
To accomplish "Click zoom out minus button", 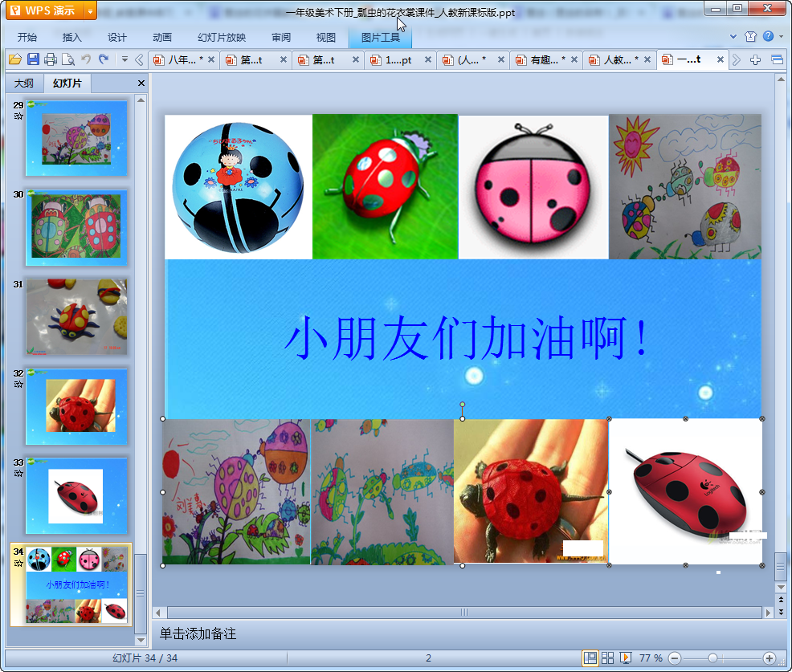I will 675,658.
